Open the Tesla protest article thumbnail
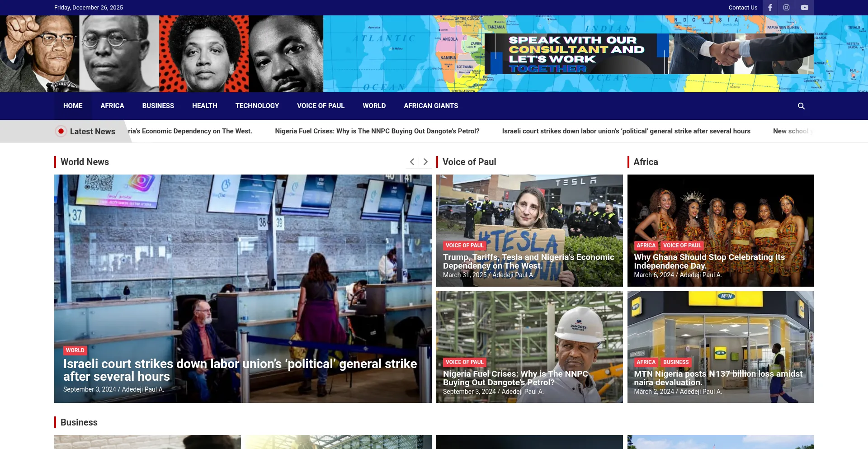868x449 pixels. pos(529,208)
